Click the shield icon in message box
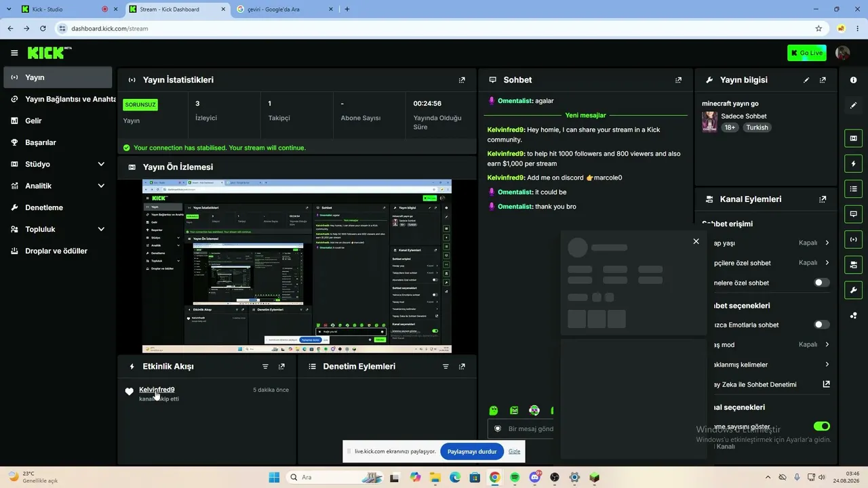This screenshot has width=868, height=488. (498, 429)
